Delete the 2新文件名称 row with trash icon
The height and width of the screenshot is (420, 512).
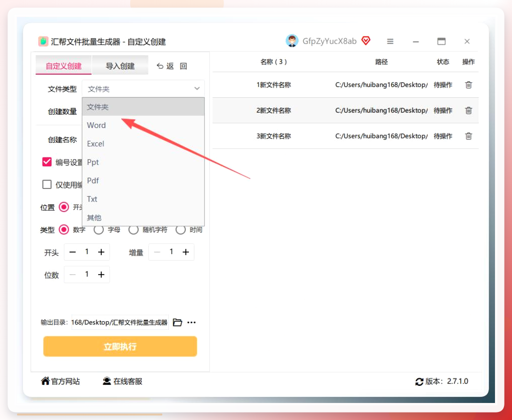tap(468, 110)
